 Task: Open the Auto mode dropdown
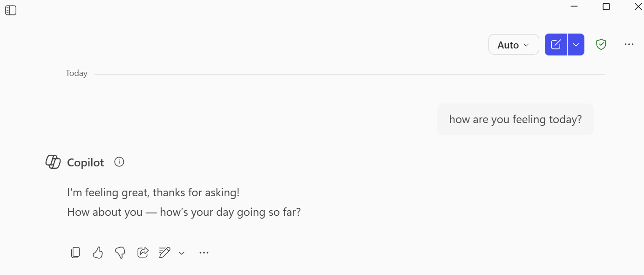coord(513,45)
